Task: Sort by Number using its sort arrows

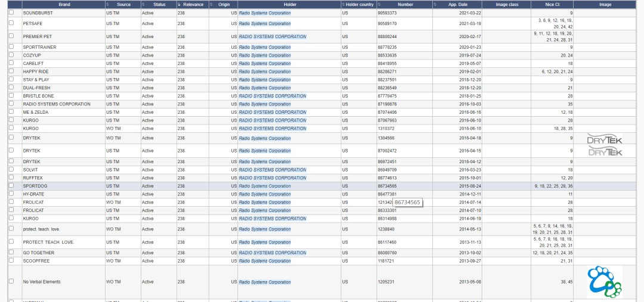Action: click(379, 5)
